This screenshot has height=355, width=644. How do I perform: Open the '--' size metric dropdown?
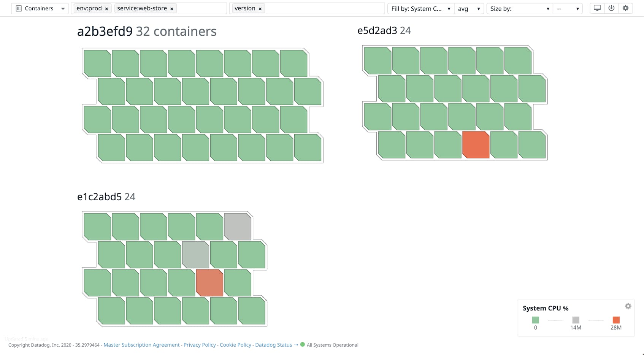pos(568,8)
